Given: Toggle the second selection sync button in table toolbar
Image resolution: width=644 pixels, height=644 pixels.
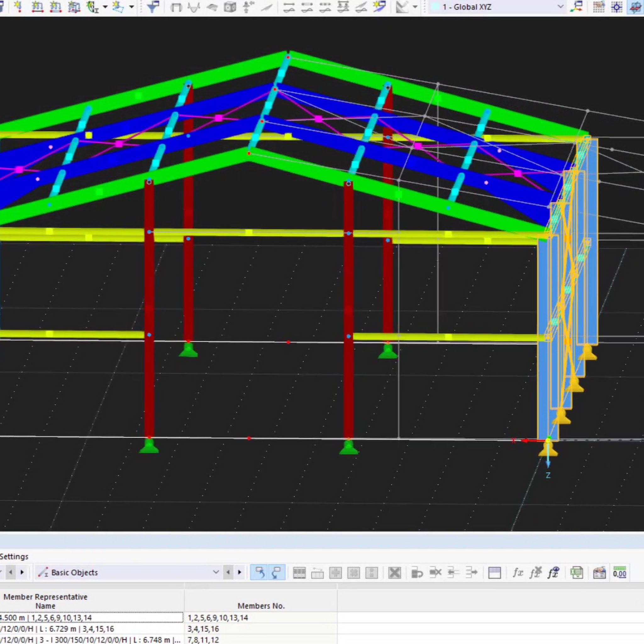Looking at the screenshot, I should pyautogui.click(x=277, y=573).
